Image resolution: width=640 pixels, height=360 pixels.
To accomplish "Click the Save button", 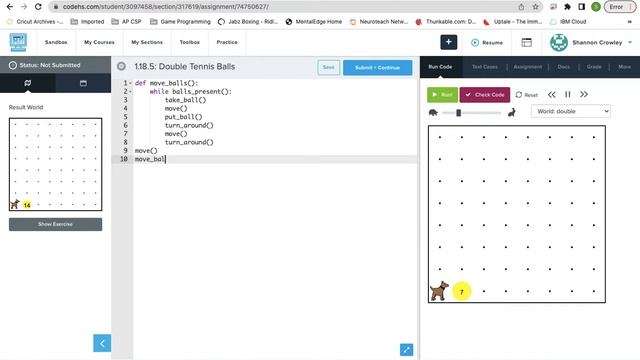I will coord(329,67).
